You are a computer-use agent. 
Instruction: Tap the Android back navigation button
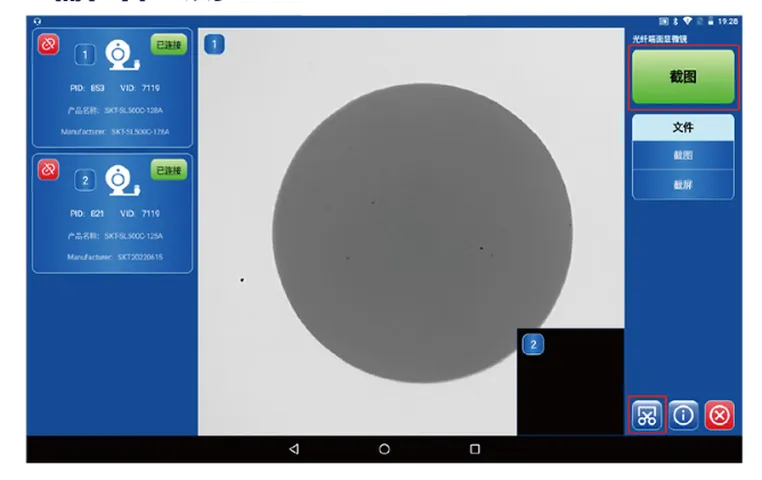click(293, 449)
